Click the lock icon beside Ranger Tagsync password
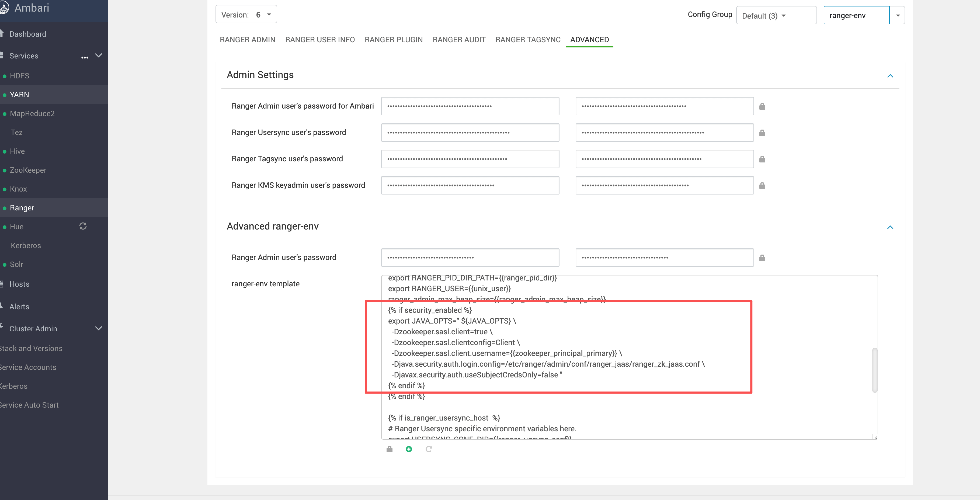This screenshot has height=500, width=980. (762, 159)
